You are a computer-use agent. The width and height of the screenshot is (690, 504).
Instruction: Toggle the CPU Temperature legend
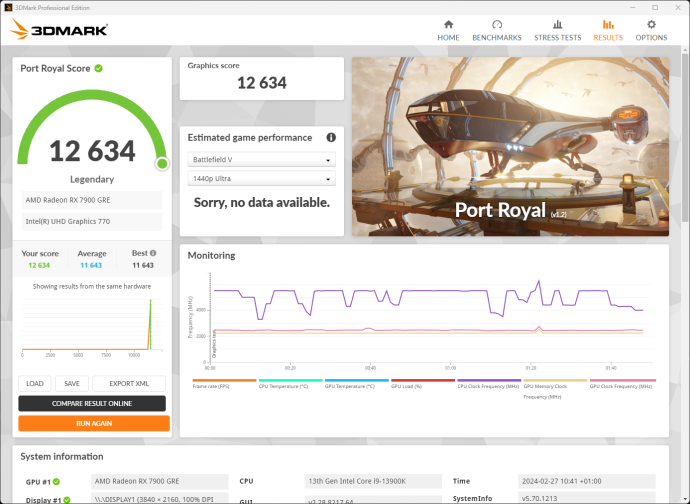[290, 383]
